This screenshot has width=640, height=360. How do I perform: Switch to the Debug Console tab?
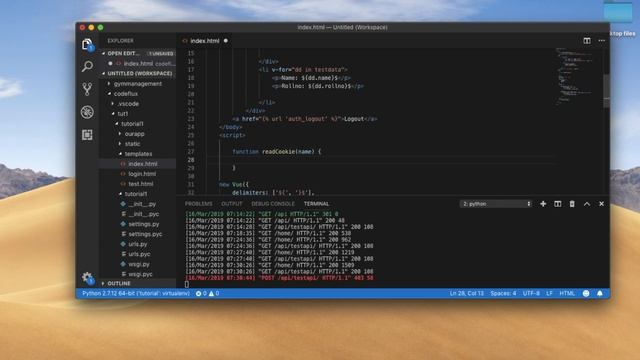(273, 204)
